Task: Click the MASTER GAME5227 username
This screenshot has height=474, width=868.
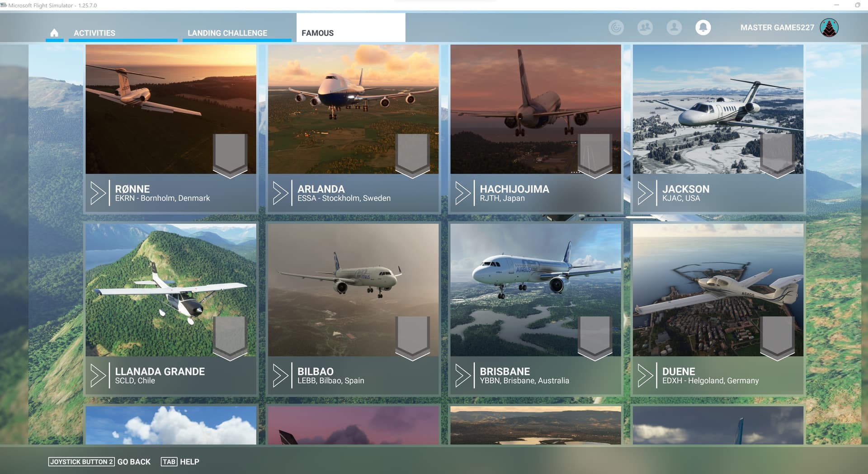Action: (777, 28)
